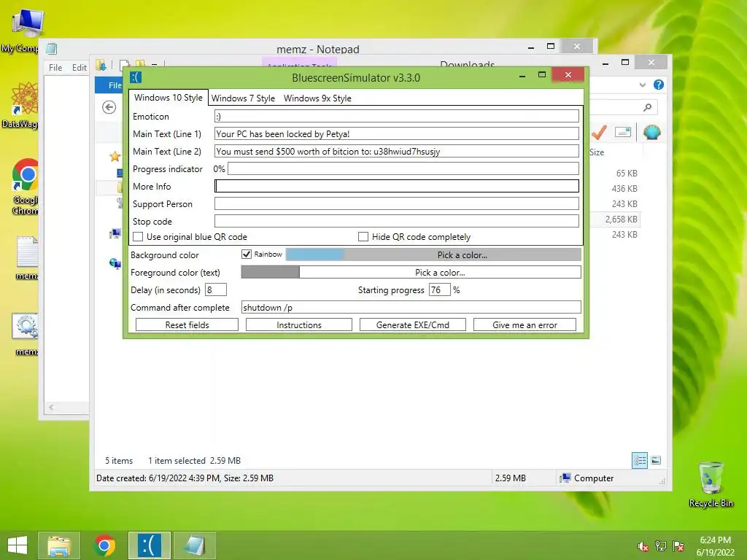
Task: Select the Windows 10 Style tab
Action: pos(169,98)
